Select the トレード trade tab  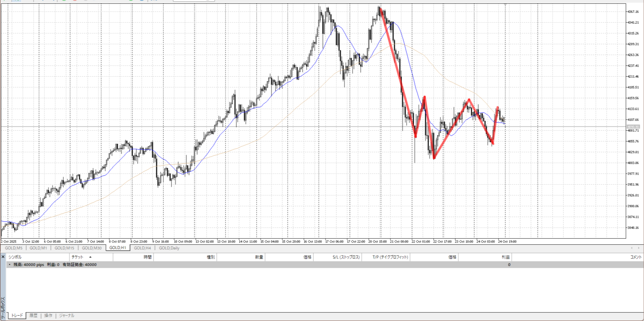(x=17, y=316)
